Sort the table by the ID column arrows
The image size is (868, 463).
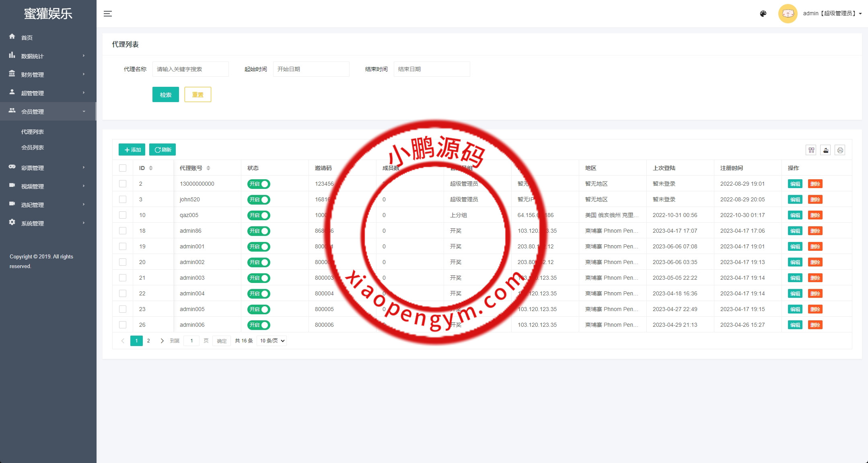pos(151,168)
